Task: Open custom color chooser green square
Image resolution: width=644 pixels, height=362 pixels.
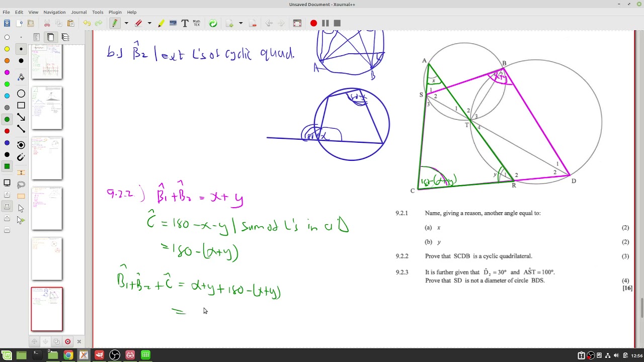Action: 7,166
